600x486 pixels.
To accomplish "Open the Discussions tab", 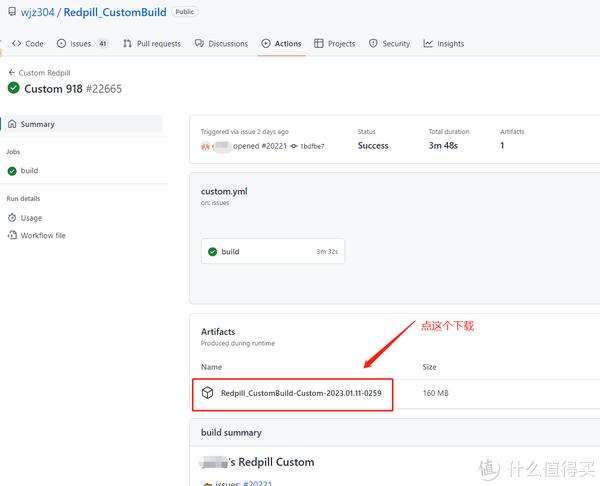I will tap(221, 44).
